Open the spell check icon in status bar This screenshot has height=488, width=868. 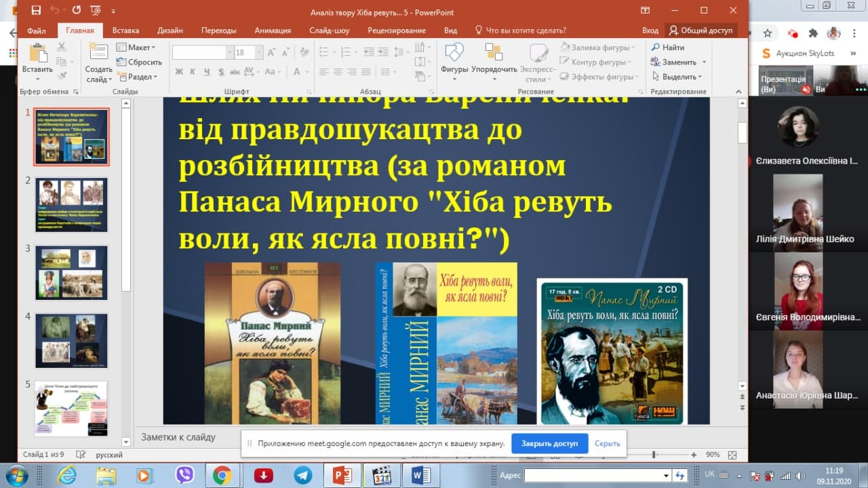[x=81, y=455]
